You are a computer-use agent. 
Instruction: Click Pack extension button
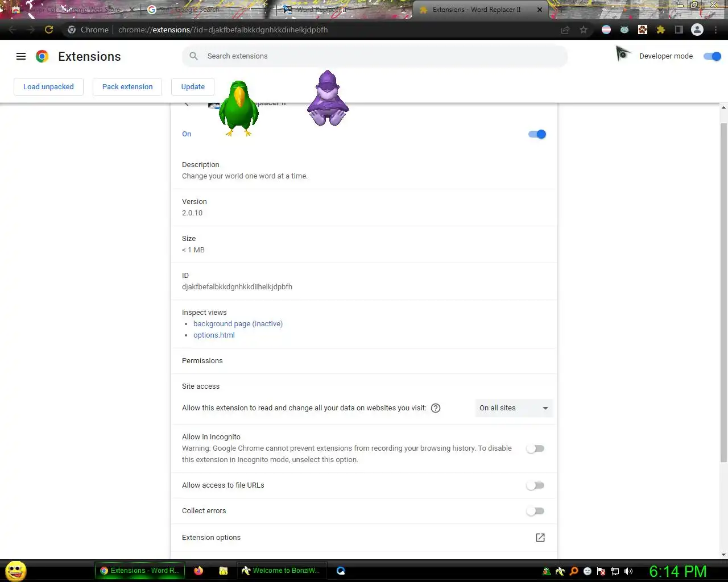coord(127,87)
